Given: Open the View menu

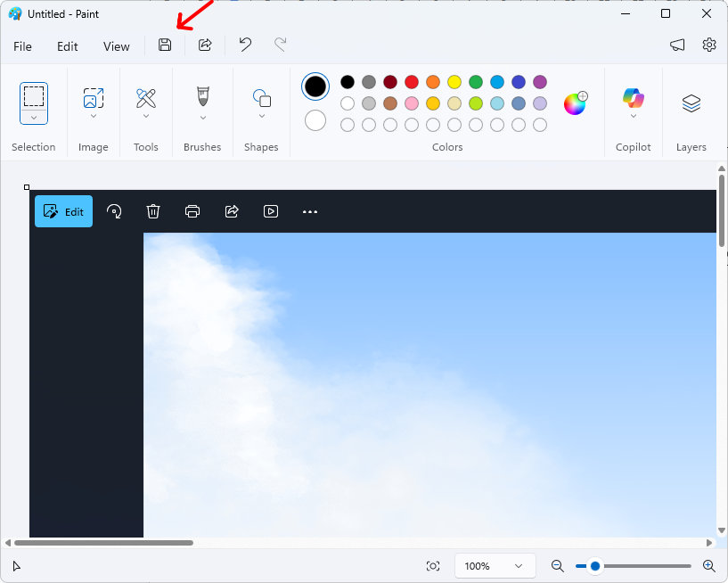Looking at the screenshot, I should click(116, 45).
